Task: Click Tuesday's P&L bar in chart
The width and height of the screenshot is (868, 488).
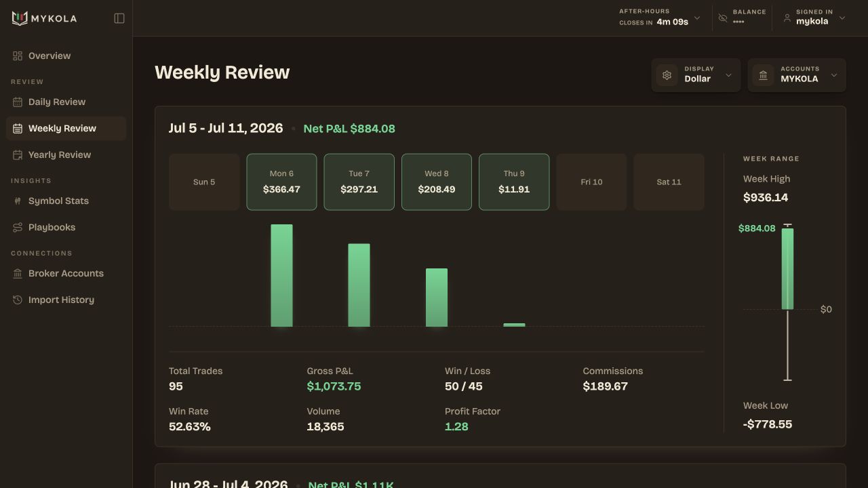Action: [359, 285]
